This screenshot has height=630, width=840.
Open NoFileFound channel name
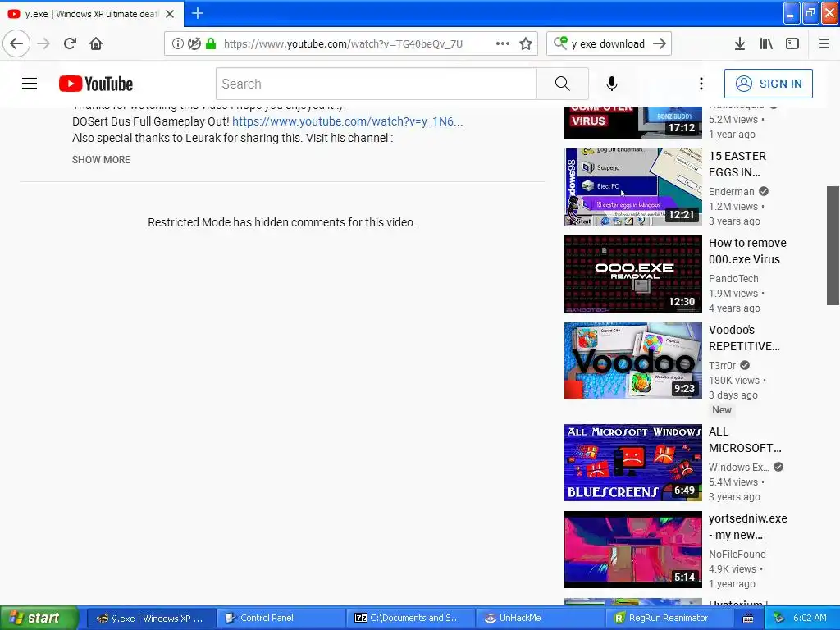737,554
